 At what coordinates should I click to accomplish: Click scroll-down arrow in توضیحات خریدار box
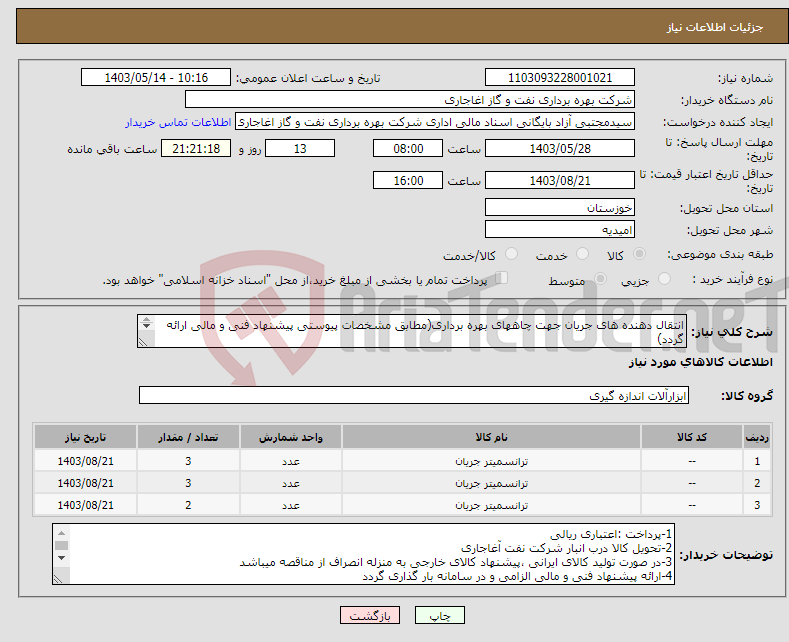point(61,557)
